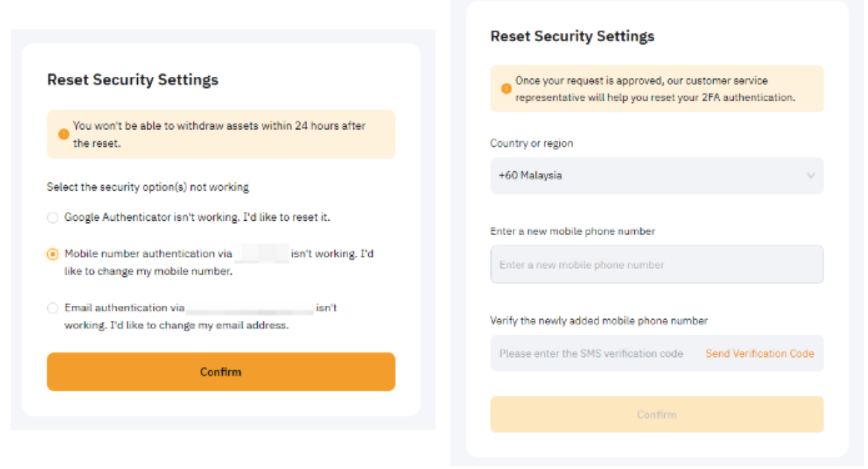Click the "Verify the newly added mobile phone number" label
Image resolution: width=868 pixels, height=469 pixels.
(599, 320)
